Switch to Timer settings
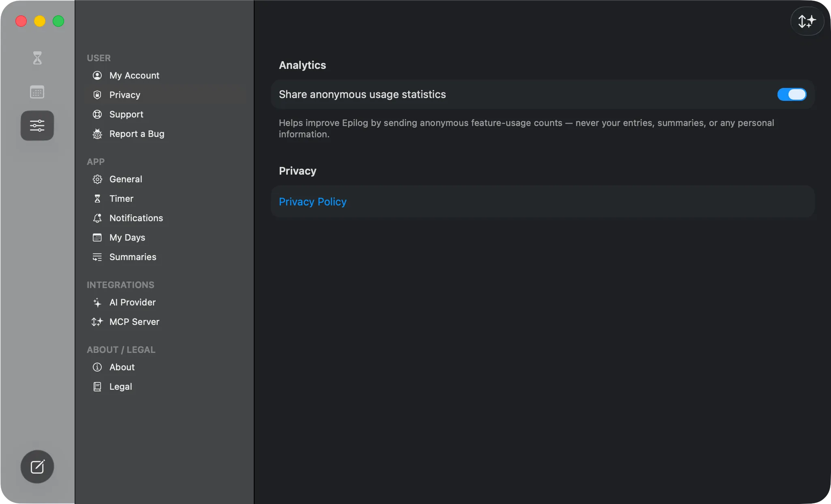The image size is (831, 504). tap(165, 199)
